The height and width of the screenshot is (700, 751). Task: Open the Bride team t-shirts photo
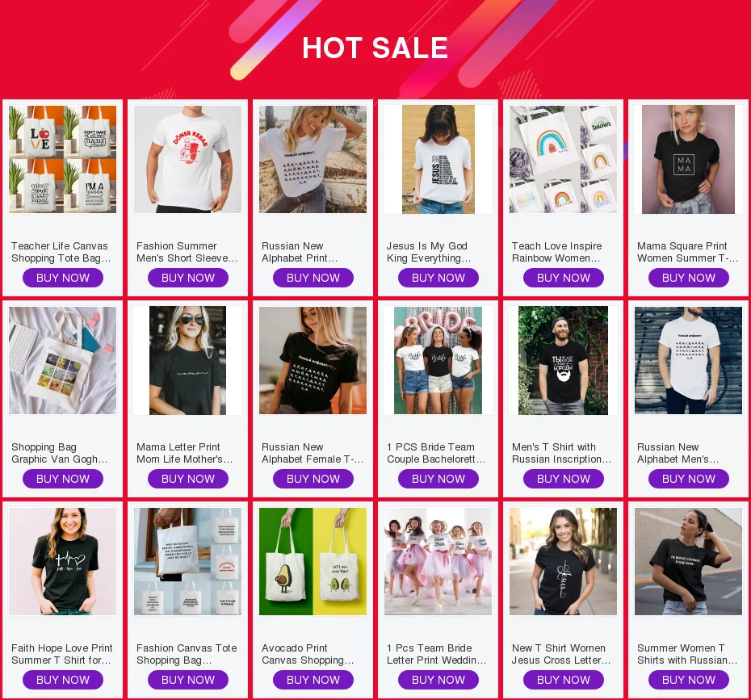click(438, 361)
